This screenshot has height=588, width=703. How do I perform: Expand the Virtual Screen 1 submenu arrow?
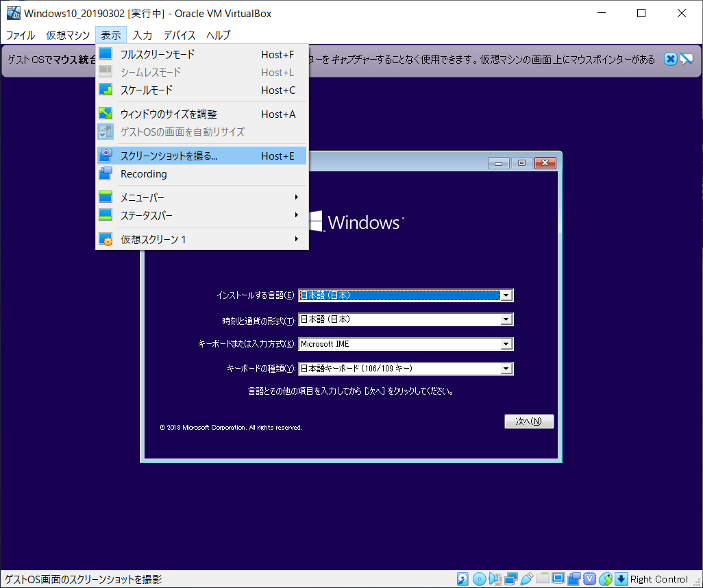pos(297,239)
